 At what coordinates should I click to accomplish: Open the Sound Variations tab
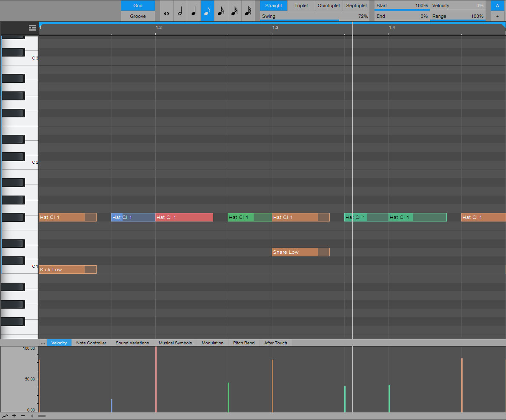[x=132, y=343]
